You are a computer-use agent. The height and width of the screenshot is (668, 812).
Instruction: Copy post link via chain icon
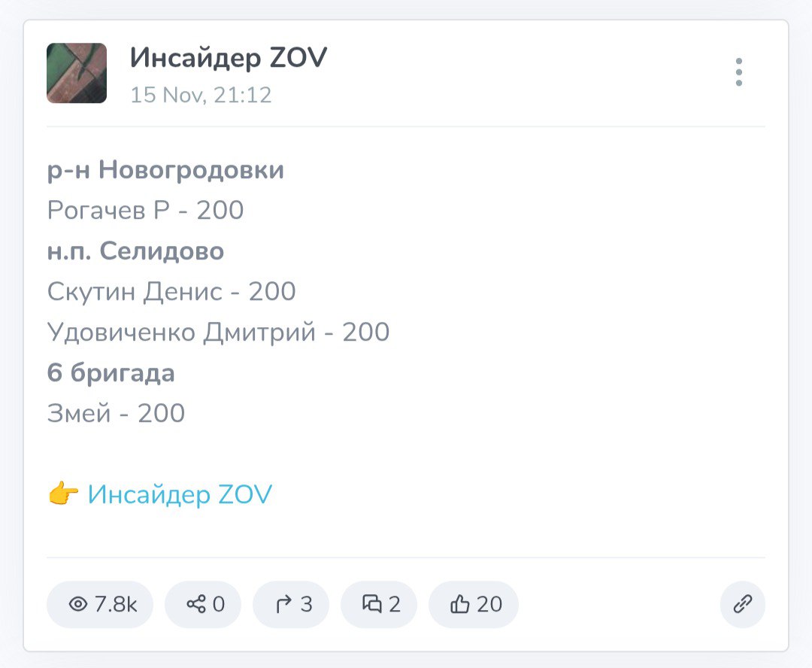(742, 604)
